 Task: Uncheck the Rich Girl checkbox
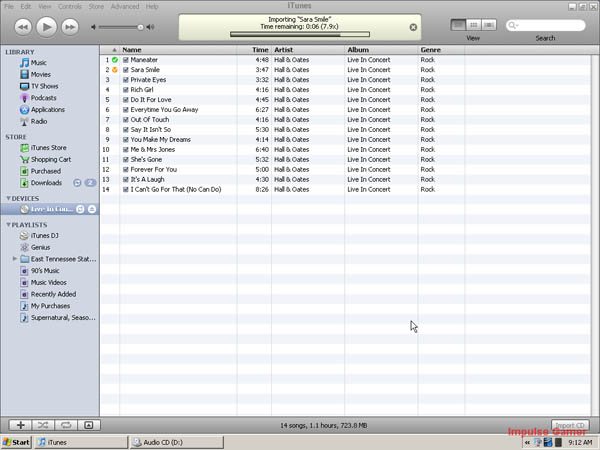126,90
